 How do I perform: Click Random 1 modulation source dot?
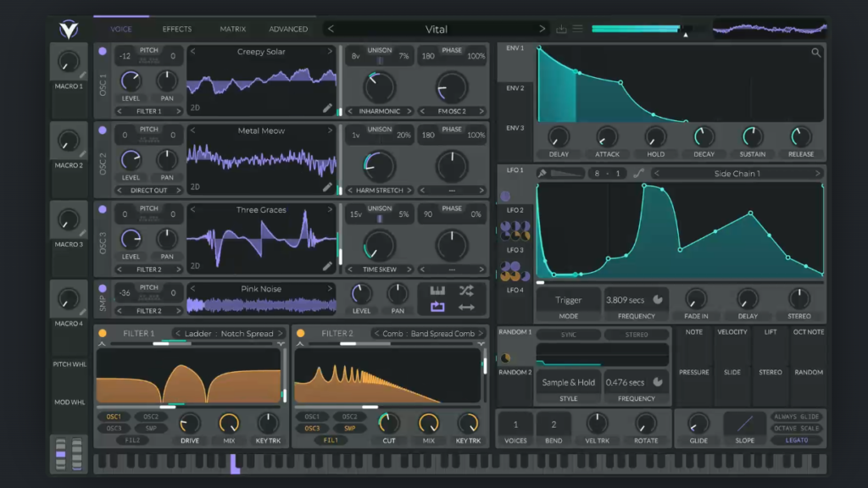coord(505,358)
